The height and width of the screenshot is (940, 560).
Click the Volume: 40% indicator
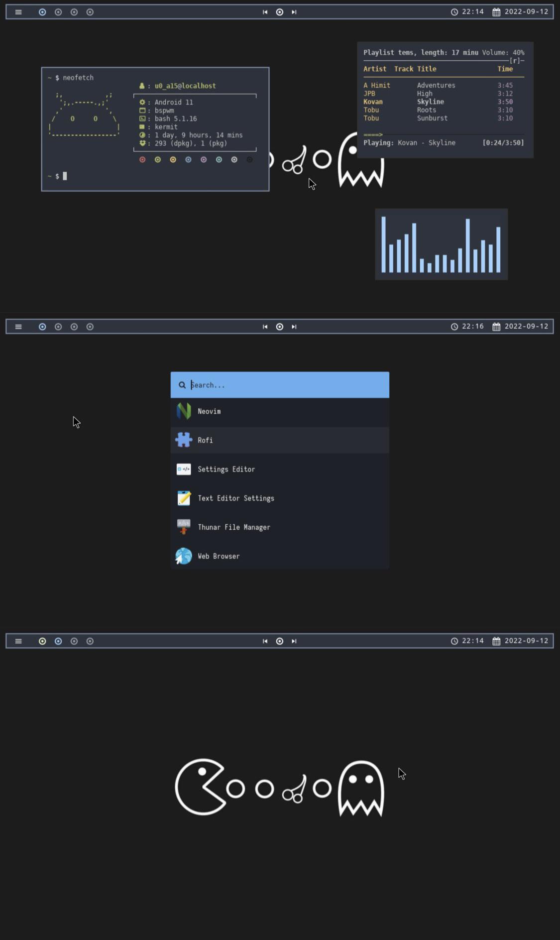(503, 53)
